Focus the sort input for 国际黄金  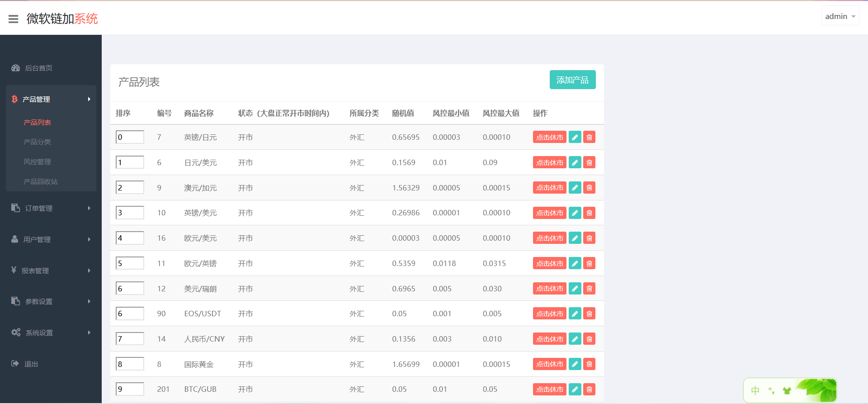(x=130, y=364)
